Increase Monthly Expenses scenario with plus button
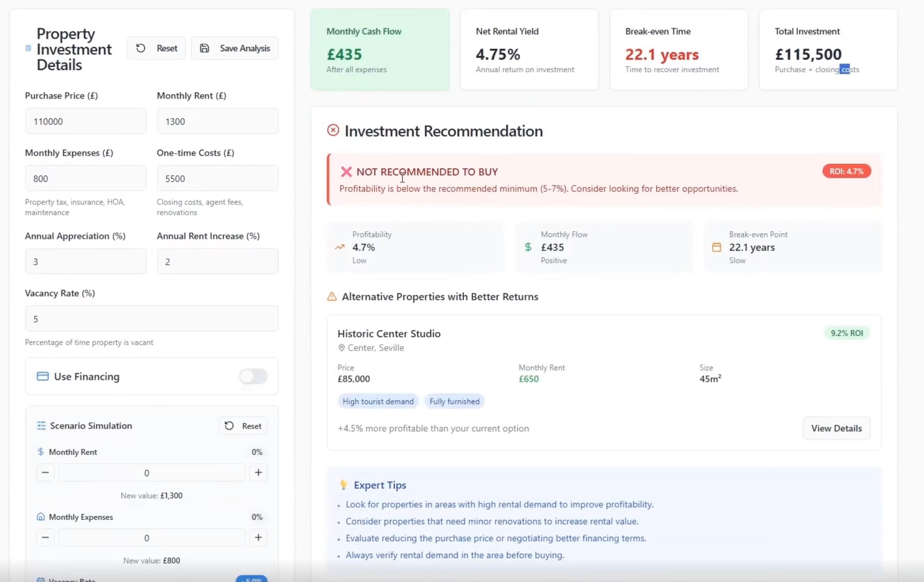The image size is (924, 582). click(258, 537)
